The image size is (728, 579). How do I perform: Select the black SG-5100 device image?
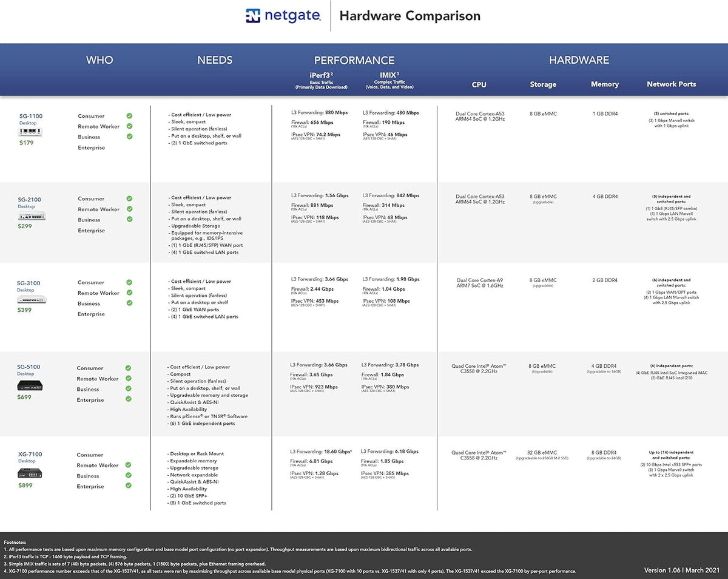pyautogui.click(x=30, y=385)
